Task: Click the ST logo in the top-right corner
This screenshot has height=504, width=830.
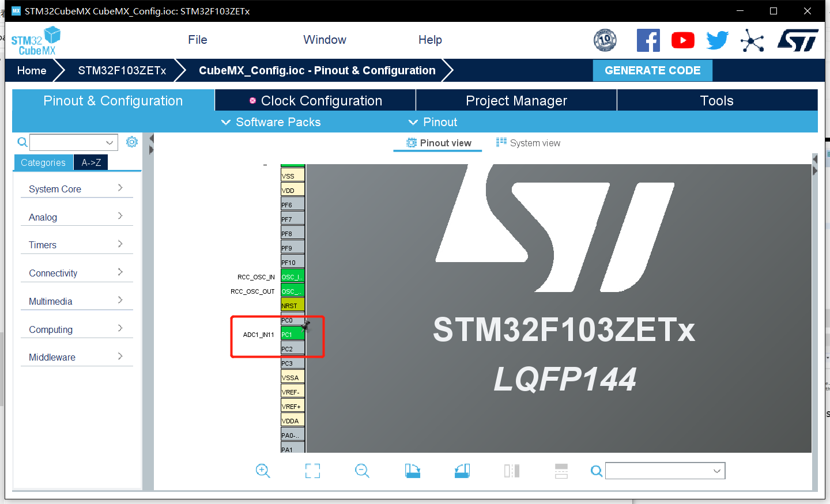Action: tap(798, 40)
